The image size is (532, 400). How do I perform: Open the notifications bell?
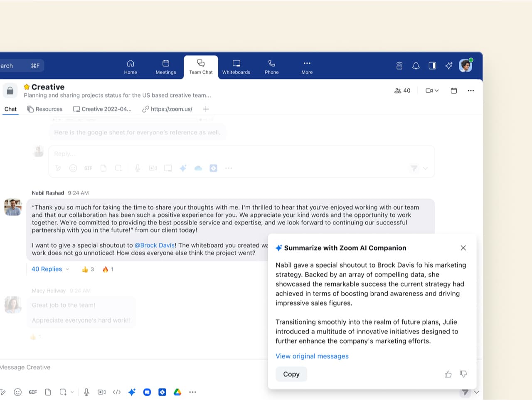[416, 66]
